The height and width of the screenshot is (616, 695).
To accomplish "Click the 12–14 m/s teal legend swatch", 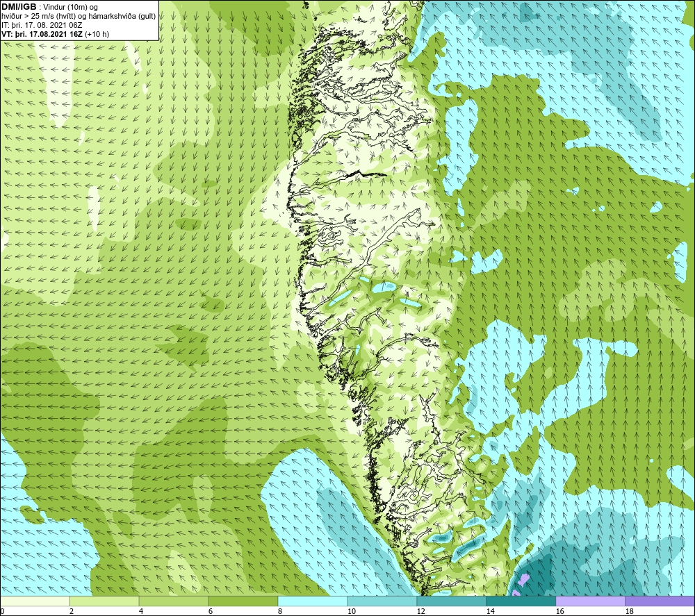I will [452, 601].
